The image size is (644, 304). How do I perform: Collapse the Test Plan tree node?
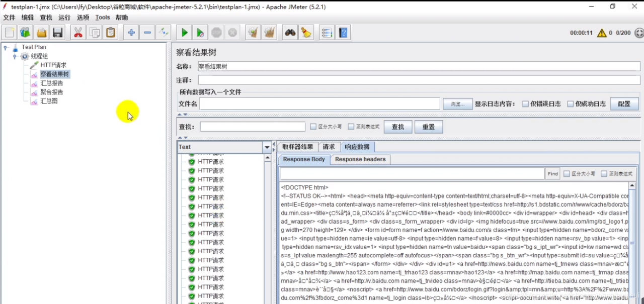point(6,47)
